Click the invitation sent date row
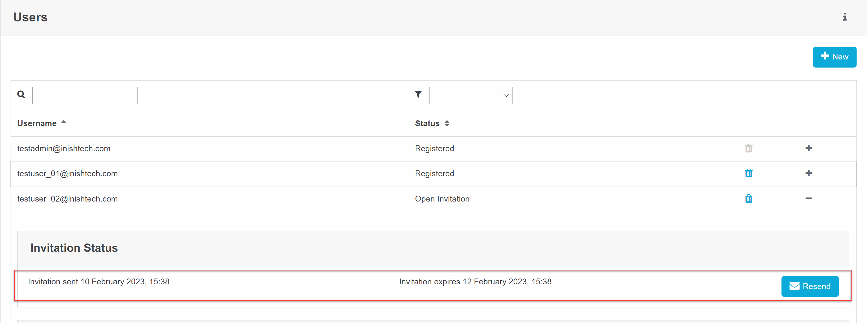Screen dimensions: 868x323 pos(99,282)
